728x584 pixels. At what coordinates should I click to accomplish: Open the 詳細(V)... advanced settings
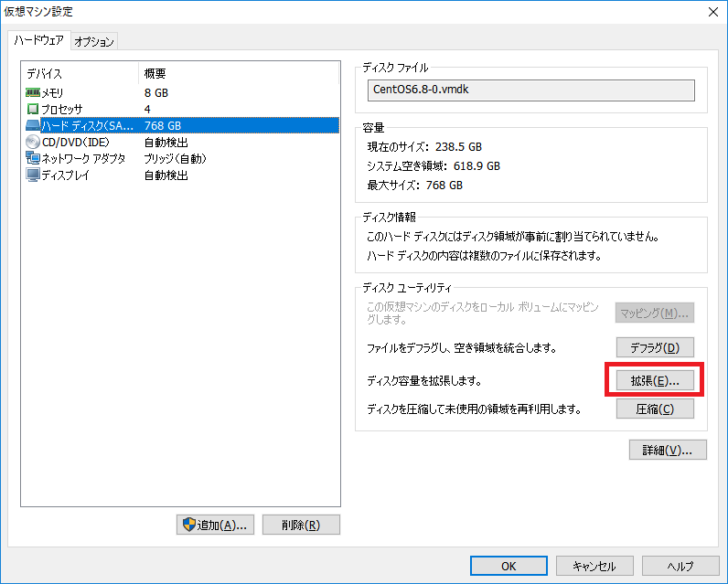coord(668,450)
